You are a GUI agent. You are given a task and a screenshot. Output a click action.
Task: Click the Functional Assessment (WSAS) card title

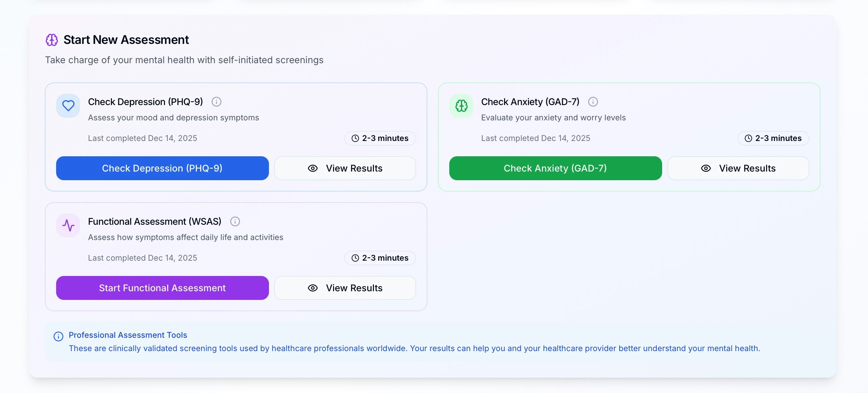point(155,221)
